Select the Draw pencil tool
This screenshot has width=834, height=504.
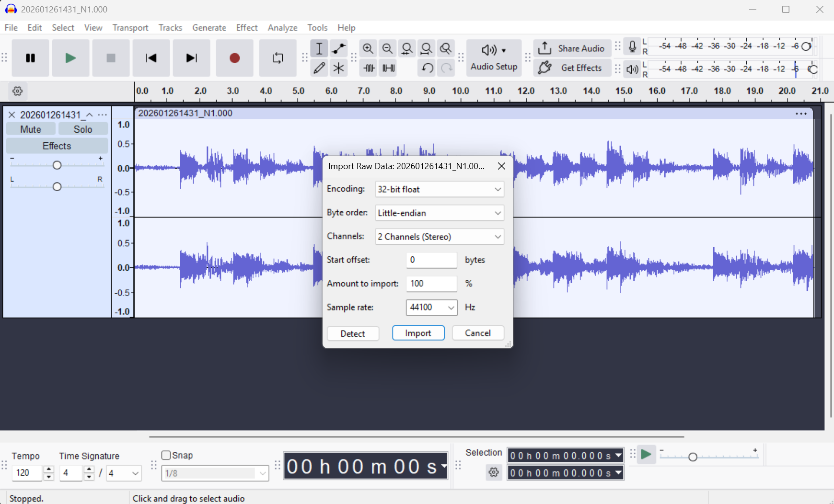tap(319, 68)
